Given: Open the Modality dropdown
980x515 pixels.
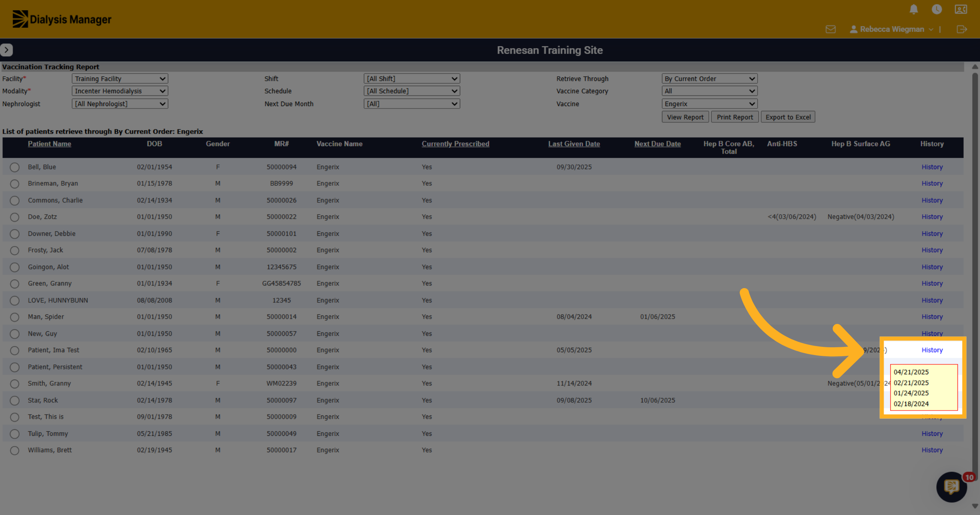Looking at the screenshot, I should point(120,91).
